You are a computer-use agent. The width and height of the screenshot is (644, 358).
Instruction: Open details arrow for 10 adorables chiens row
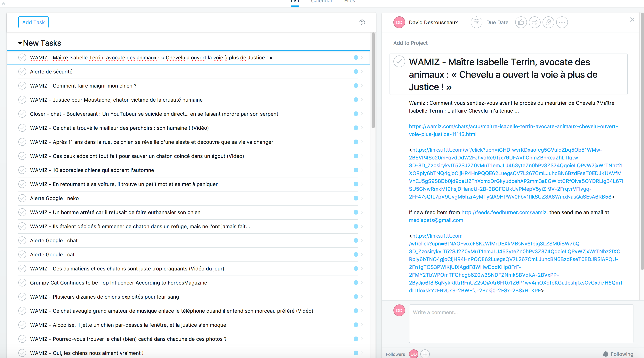tap(362, 170)
